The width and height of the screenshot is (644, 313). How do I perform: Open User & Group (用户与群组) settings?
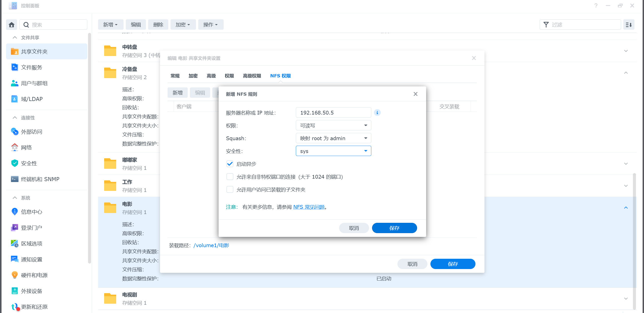pyautogui.click(x=34, y=83)
